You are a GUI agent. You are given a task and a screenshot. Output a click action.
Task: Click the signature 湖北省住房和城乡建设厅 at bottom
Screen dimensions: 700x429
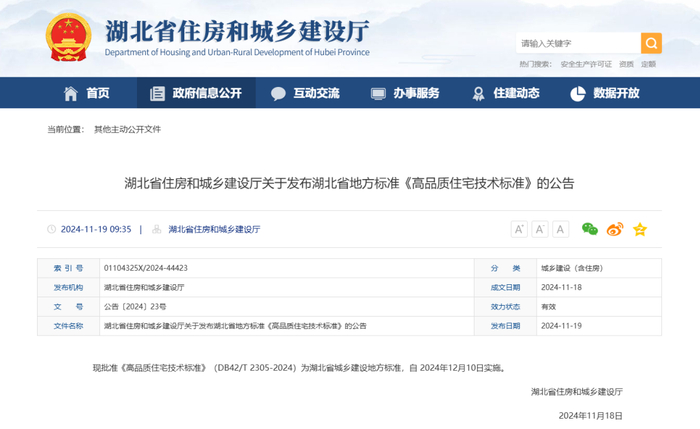coord(576,392)
